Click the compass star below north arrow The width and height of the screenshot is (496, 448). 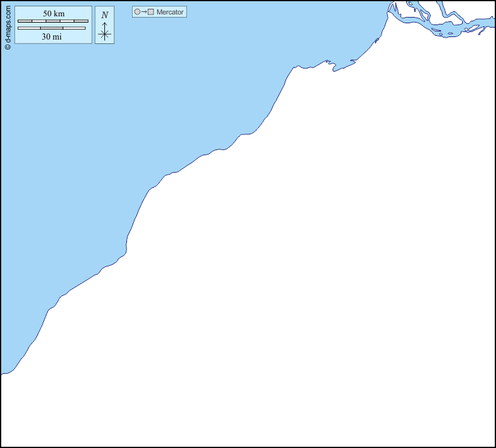tap(104, 35)
